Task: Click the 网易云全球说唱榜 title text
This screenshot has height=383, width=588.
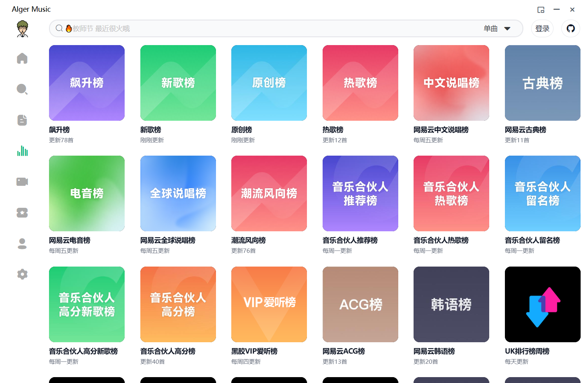Action: tap(168, 240)
